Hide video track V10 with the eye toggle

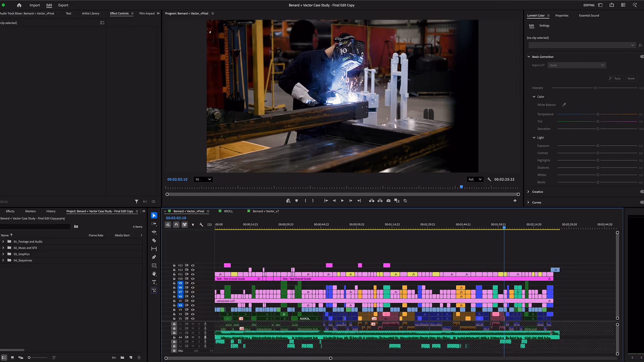[x=193, y=279]
